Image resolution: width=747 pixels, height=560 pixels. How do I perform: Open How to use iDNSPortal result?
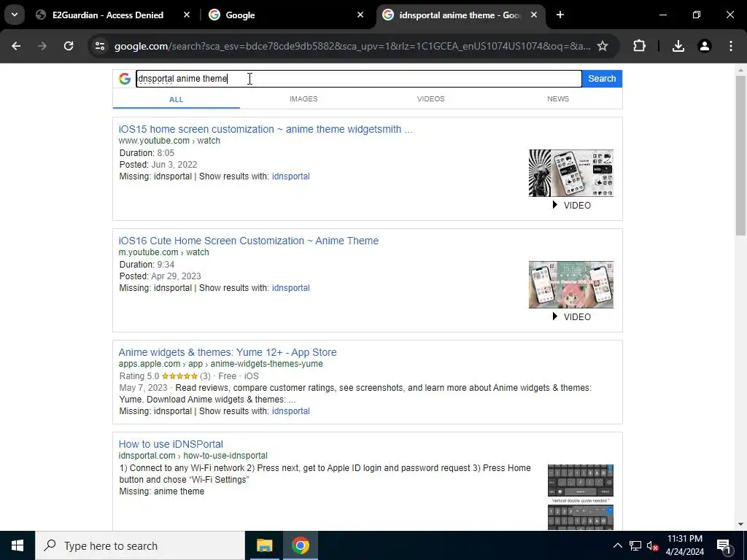pos(171,444)
